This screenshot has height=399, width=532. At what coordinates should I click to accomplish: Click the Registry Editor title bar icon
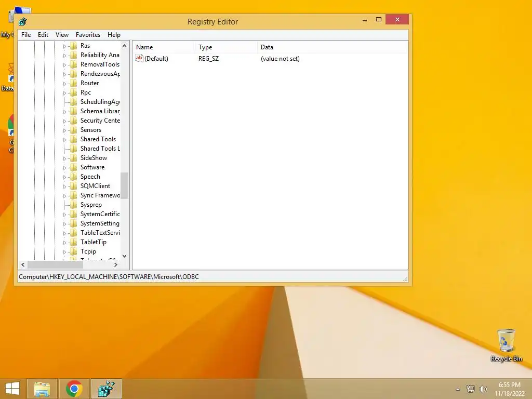click(x=23, y=22)
